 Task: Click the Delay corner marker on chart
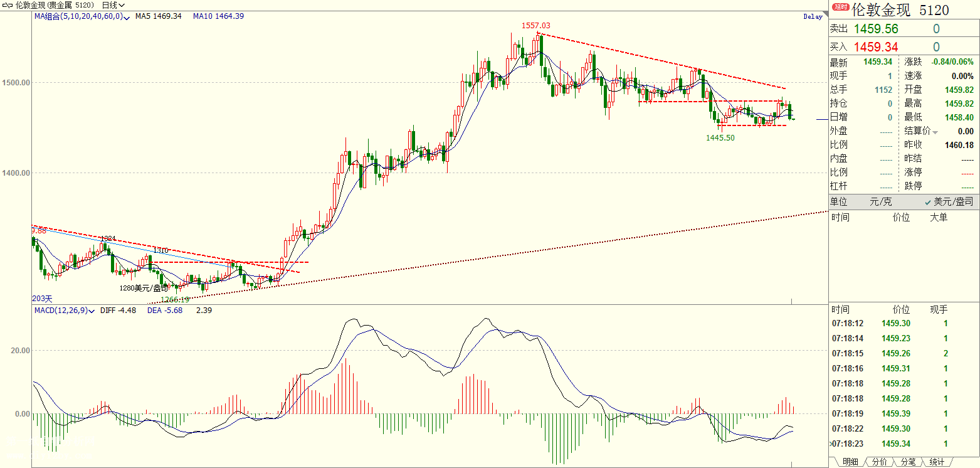pos(812,17)
